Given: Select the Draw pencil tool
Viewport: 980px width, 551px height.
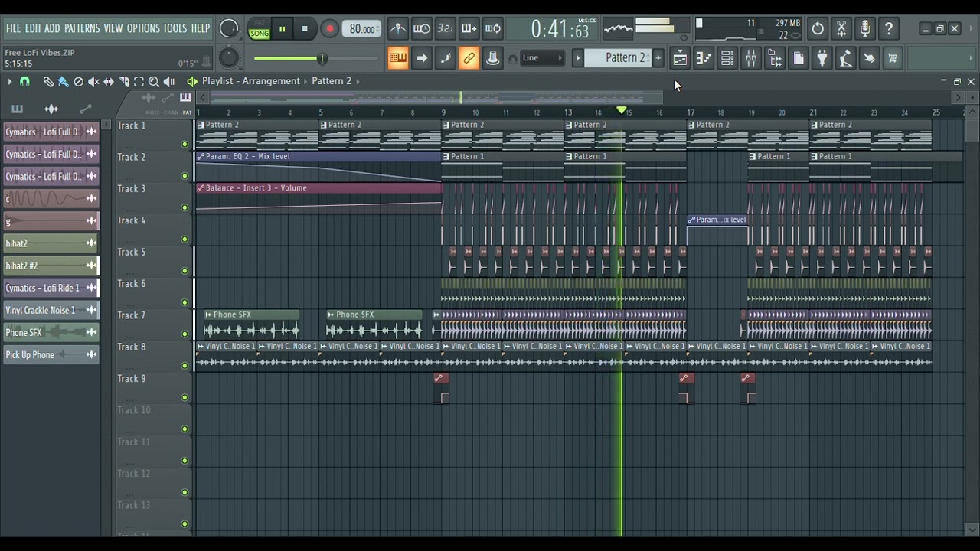Looking at the screenshot, I should [48, 81].
